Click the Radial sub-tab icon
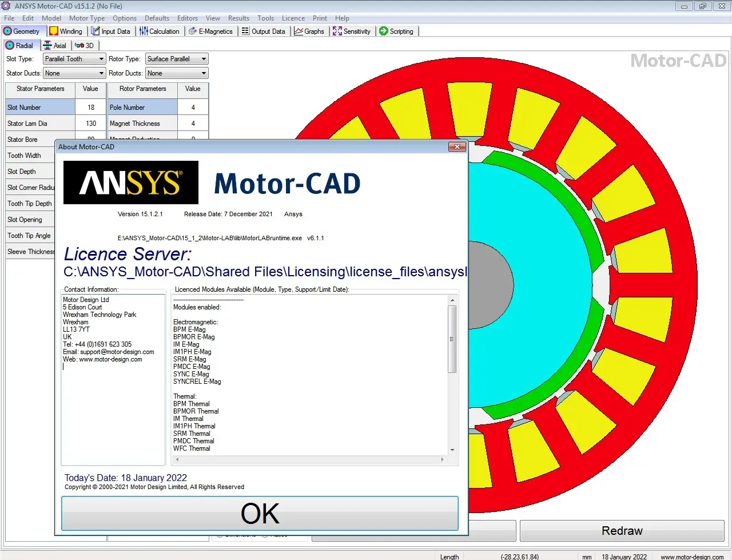Image resolution: width=732 pixels, height=560 pixels. pyautogui.click(x=10, y=46)
